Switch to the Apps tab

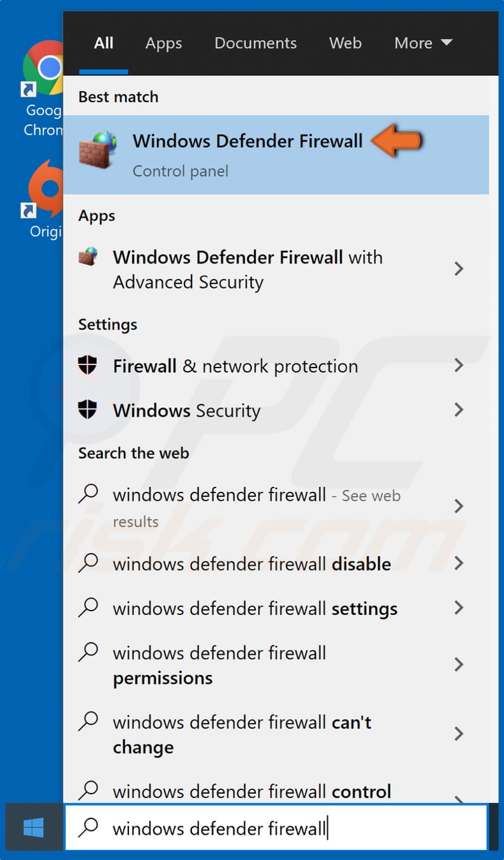[x=163, y=43]
